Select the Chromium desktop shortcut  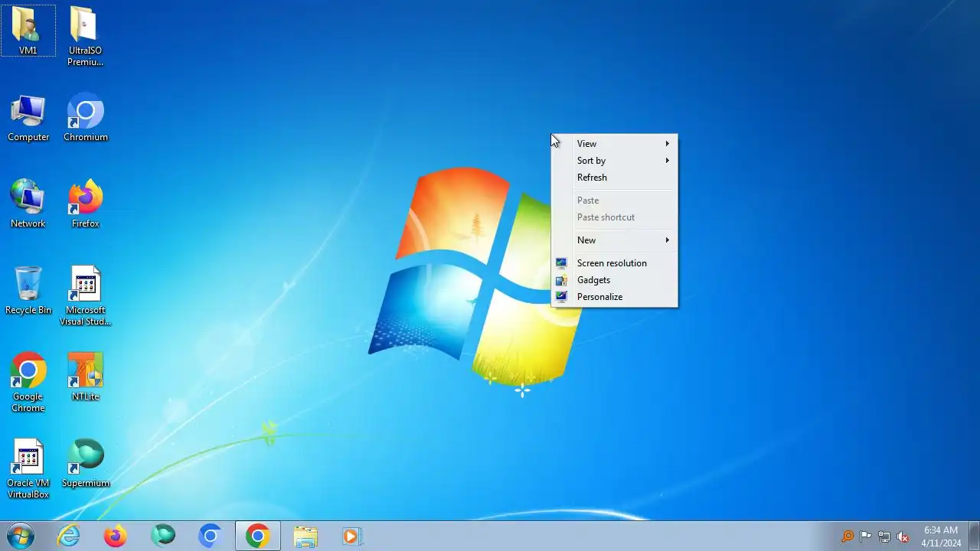pyautogui.click(x=86, y=118)
